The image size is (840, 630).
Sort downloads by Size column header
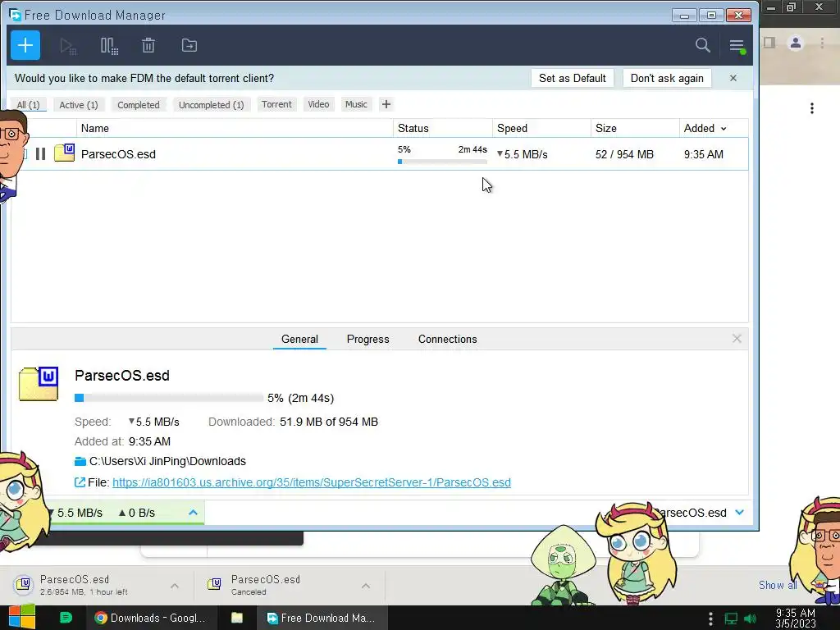(635, 128)
